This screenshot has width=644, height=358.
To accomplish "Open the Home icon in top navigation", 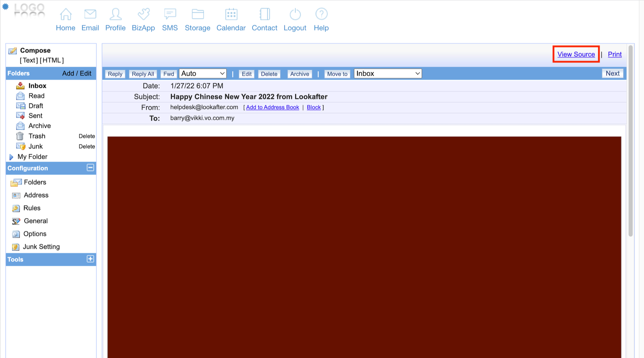I will click(x=65, y=14).
